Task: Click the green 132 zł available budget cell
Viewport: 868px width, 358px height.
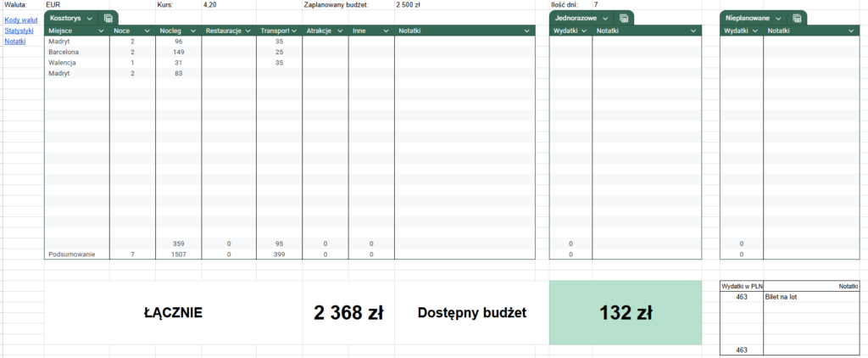Action: click(626, 313)
